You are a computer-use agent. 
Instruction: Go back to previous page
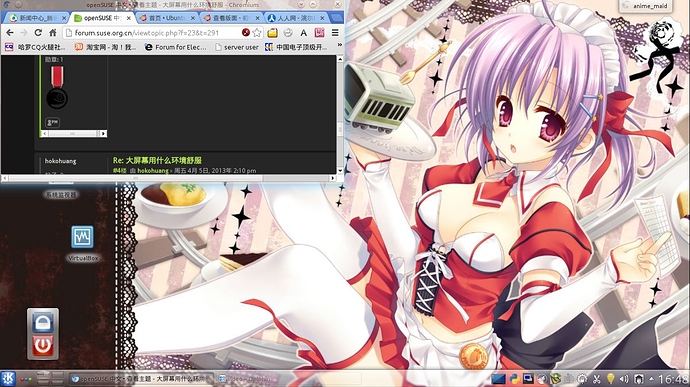tap(10, 33)
